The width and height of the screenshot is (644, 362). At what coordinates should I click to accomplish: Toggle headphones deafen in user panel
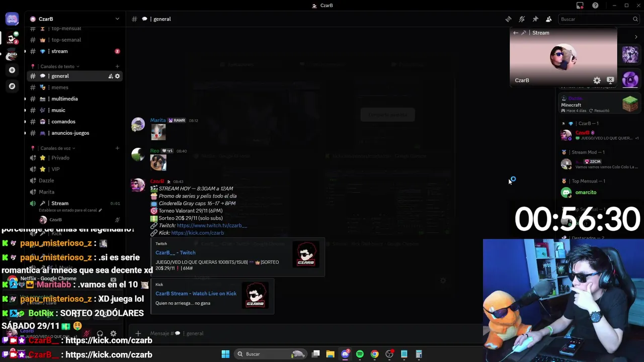click(100, 333)
